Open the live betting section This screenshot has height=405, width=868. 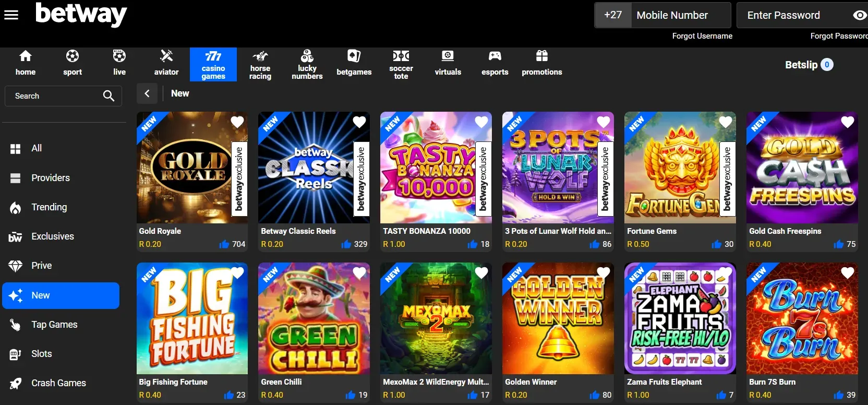pos(119,63)
